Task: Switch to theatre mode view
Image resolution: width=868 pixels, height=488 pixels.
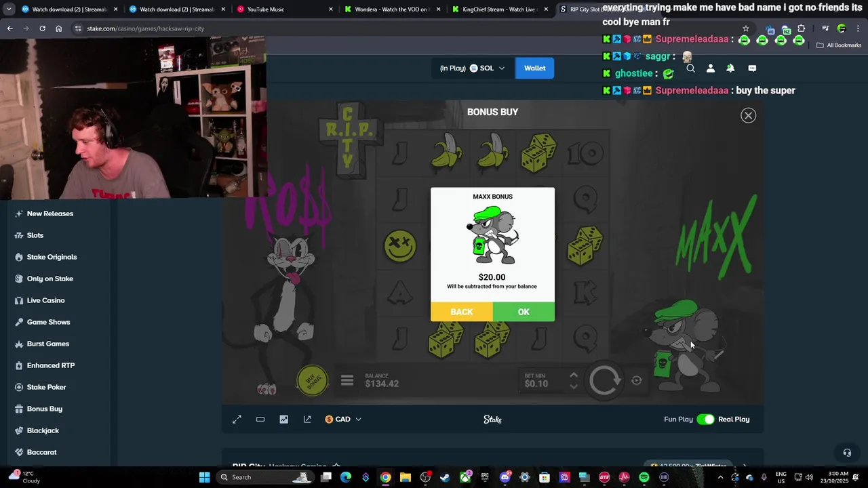Action: pos(260,420)
